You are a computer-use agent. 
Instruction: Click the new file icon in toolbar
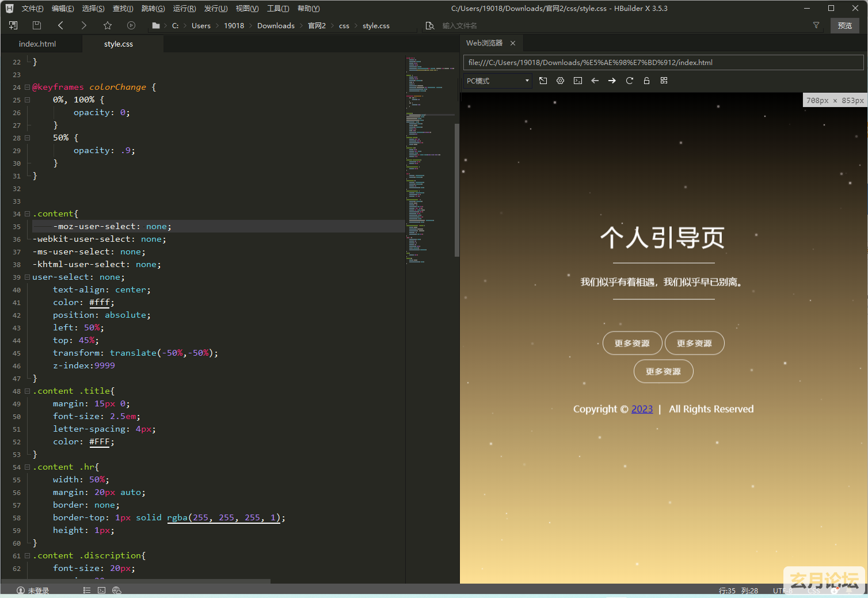coord(13,25)
